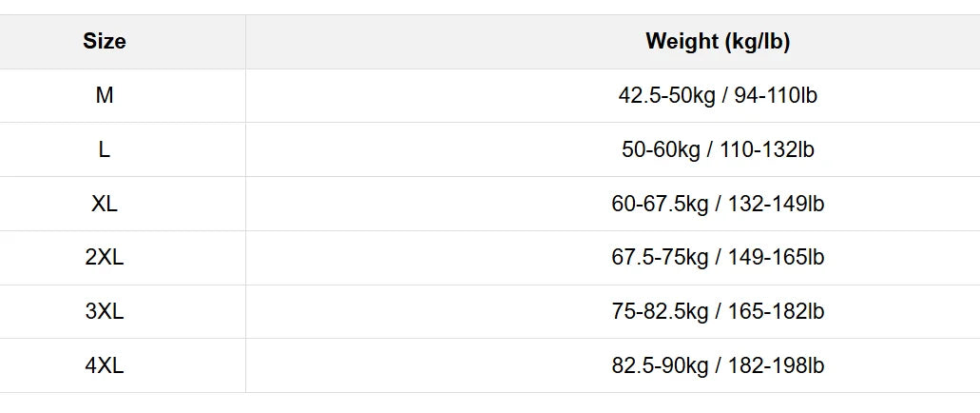Pick the 67.5-75kg value for 2XL
Viewport: 980px width, 413px height.
[660, 259]
